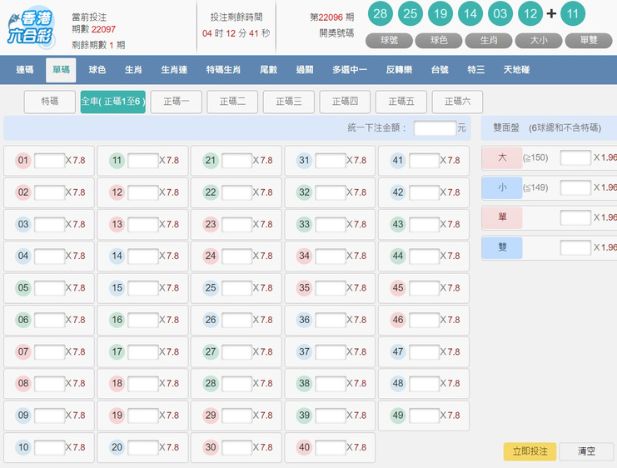
Task: Select the 小 (≤149) bet option
Action: point(502,187)
